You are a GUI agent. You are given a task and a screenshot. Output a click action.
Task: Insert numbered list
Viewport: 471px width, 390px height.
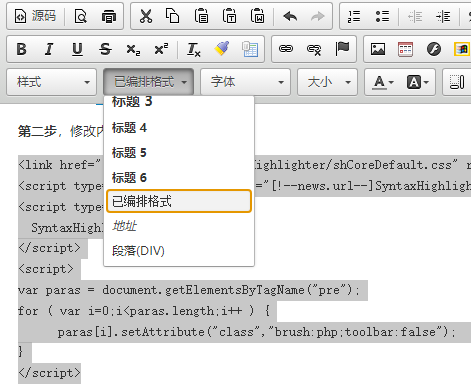tap(354, 16)
